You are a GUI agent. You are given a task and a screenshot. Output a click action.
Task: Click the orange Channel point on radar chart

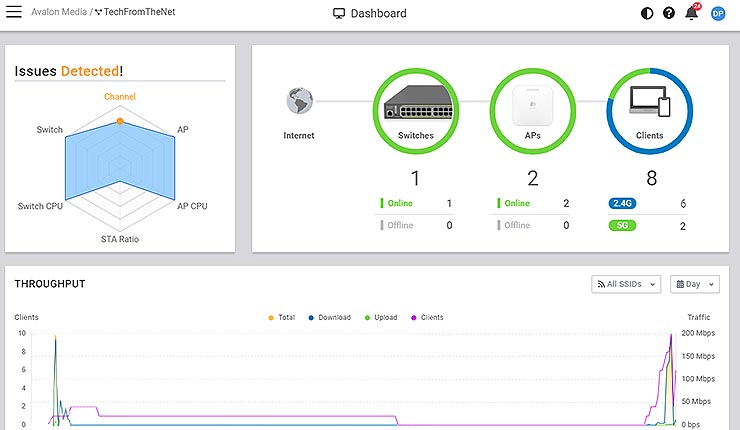[x=120, y=121]
